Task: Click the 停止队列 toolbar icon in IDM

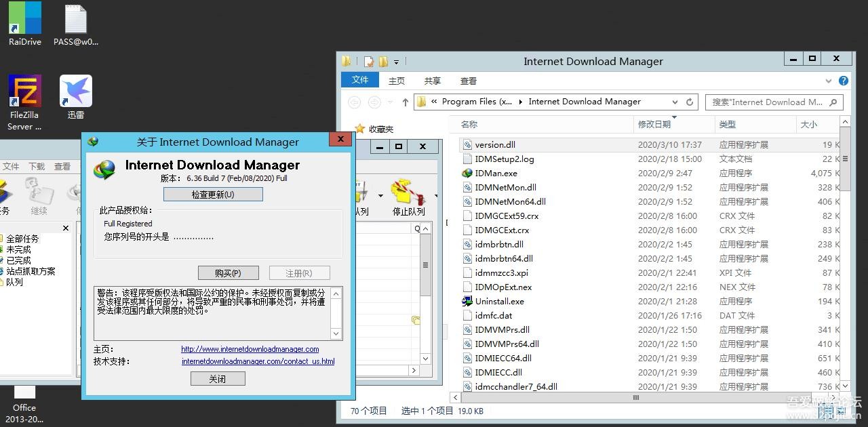Action: 408,192
